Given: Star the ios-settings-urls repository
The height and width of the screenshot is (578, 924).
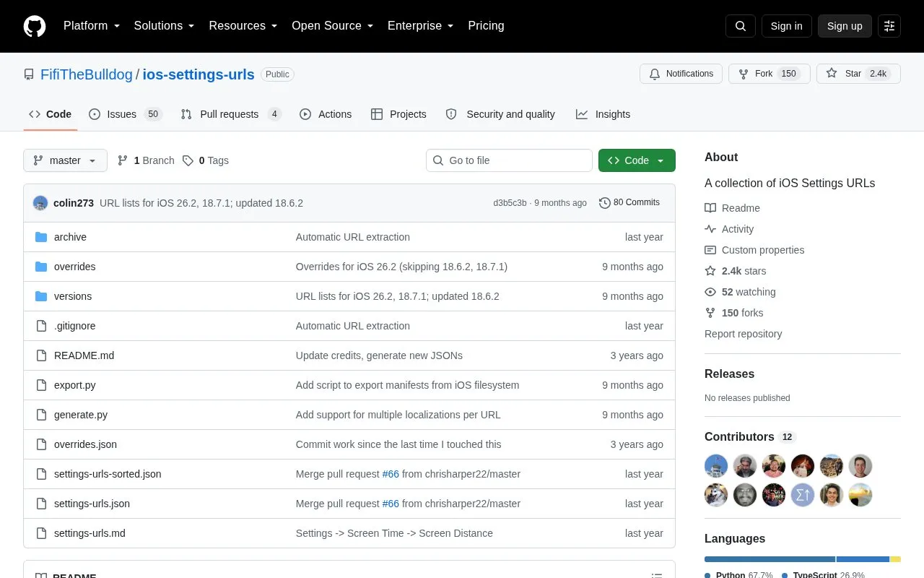Looking at the screenshot, I should click(858, 74).
